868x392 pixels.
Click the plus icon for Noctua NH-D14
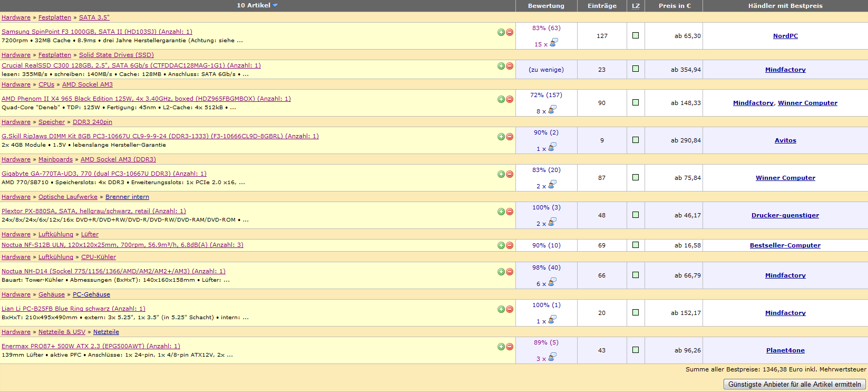(501, 272)
